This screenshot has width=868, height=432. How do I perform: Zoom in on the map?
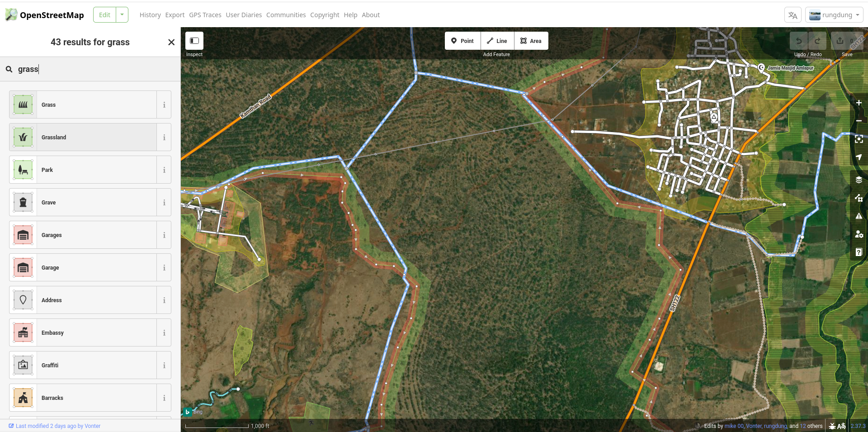coord(859,103)
